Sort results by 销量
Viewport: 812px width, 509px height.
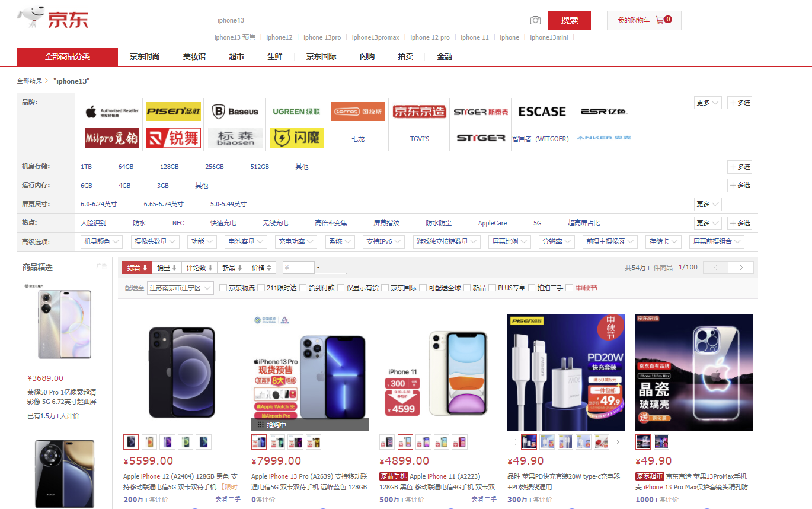(166, 268)
